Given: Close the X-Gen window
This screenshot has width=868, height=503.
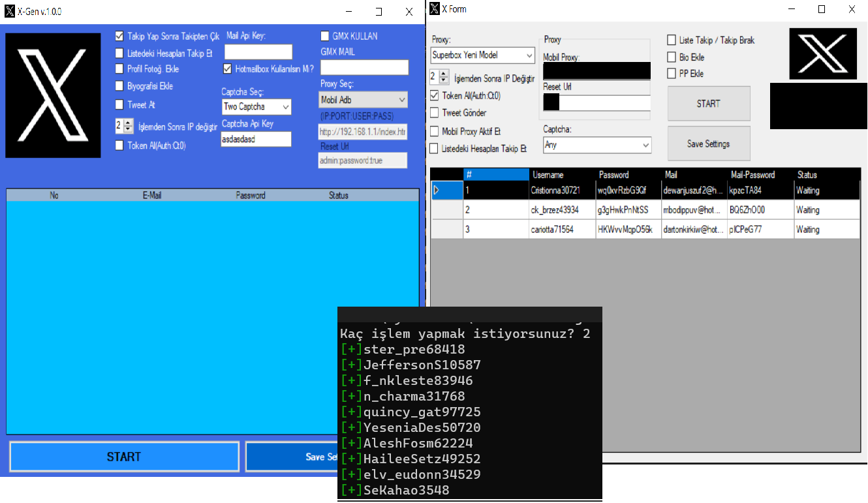Looking at the screenshot, I should [x=409, y=12].
